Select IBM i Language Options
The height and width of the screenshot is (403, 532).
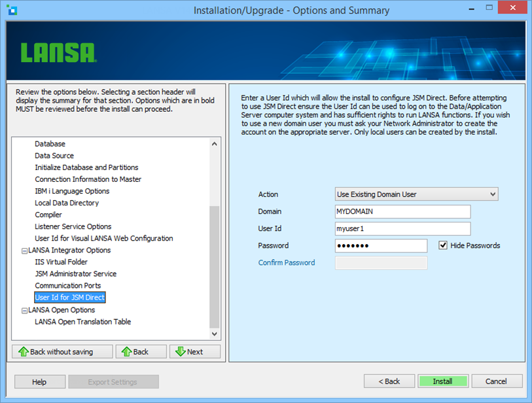(72, 191)
